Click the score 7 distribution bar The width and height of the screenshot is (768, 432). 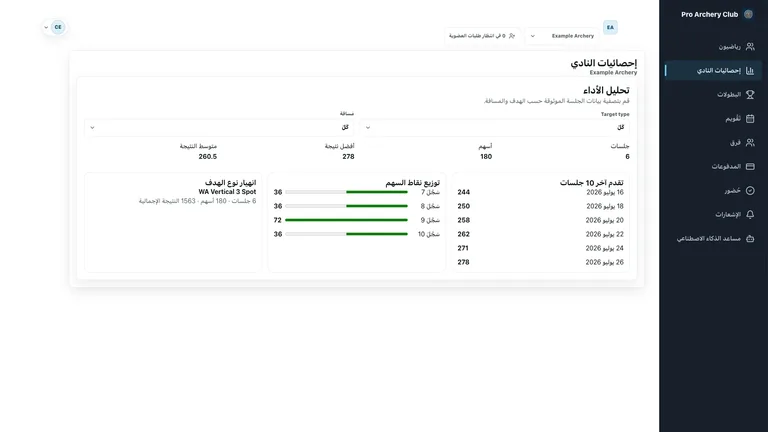pos(346,192)
